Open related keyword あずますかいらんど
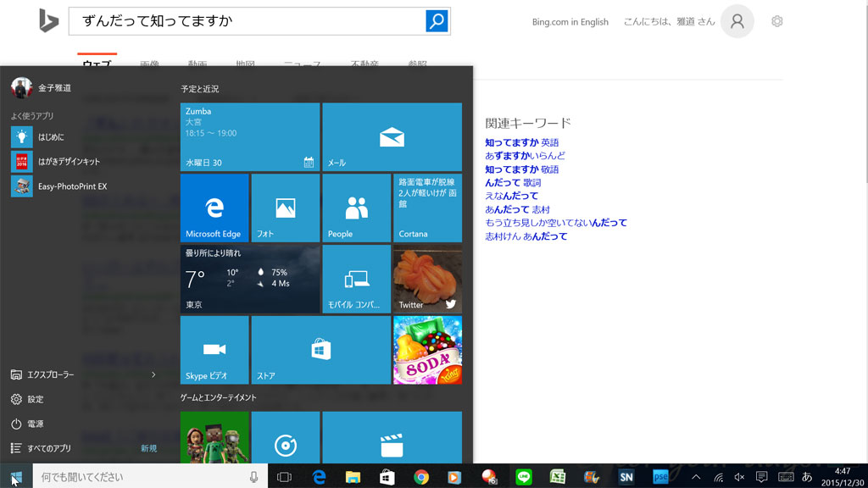The height and width of the screenshot is (488, 868). (525, 156)
